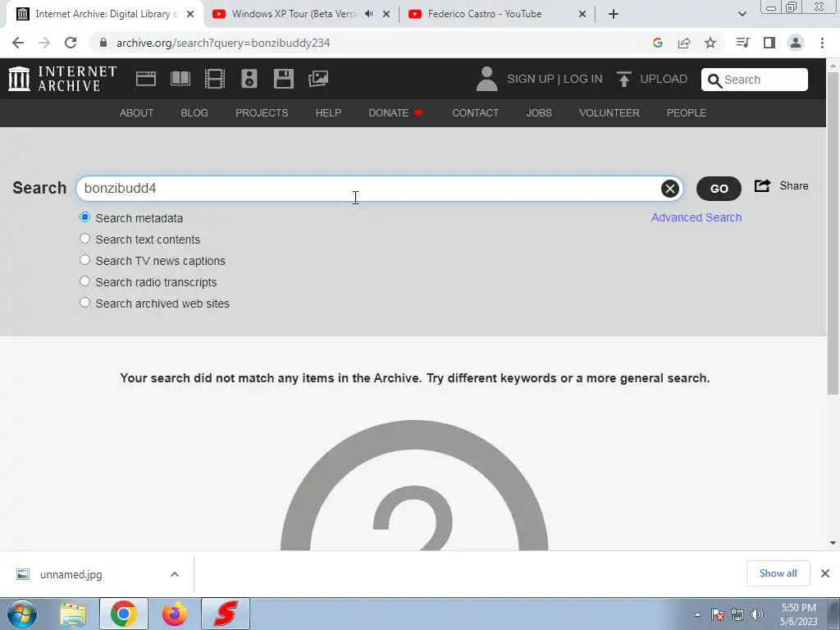Click the Google icon in address bar
Image resolution: width=840 pixels, height=630 pixels.
[x=658, y=43]
